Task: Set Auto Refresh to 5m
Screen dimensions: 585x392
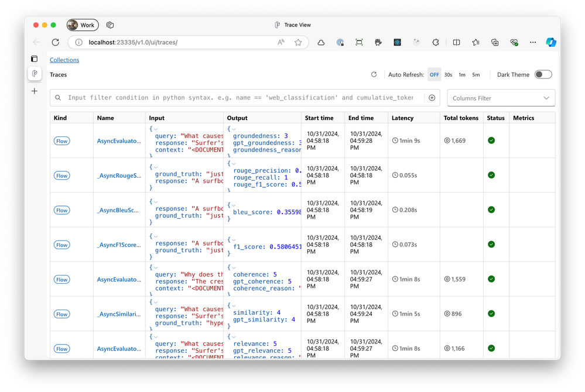Action: tap(475, 74)
